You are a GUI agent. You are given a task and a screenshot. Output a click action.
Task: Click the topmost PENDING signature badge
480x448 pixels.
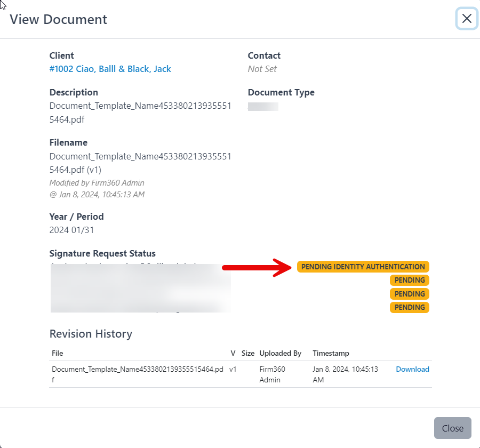coord(410,280)
